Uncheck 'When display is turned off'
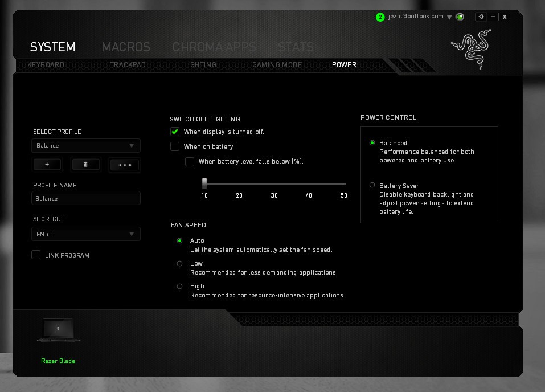This screenshot has width=545, height=392. [x=175, y=132]
